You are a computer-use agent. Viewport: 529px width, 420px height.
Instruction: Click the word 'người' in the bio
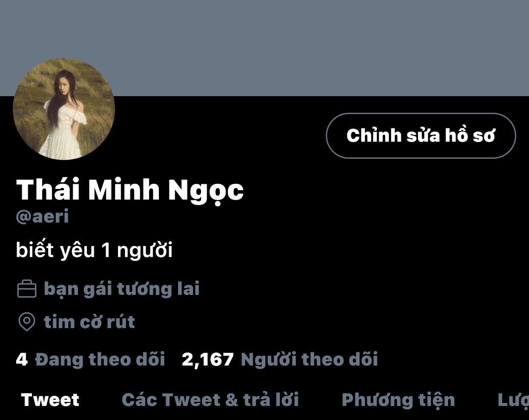click(x=145, y=250)
